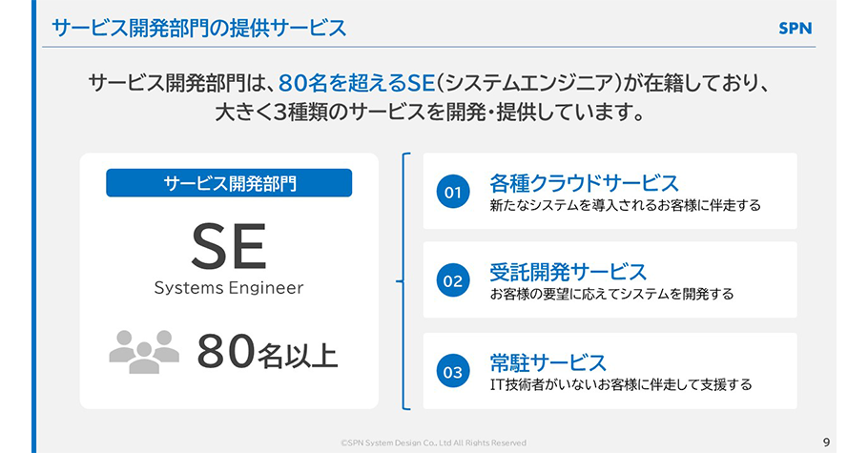Click the 新たなシステムを導入される description text
This screenshot has width=868, height=453.
pos(625,205)
